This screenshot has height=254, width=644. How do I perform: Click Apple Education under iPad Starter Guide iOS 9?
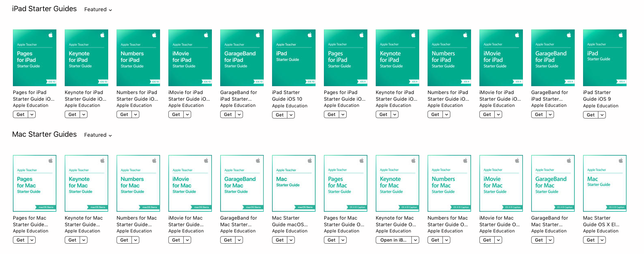coord(601,106)
